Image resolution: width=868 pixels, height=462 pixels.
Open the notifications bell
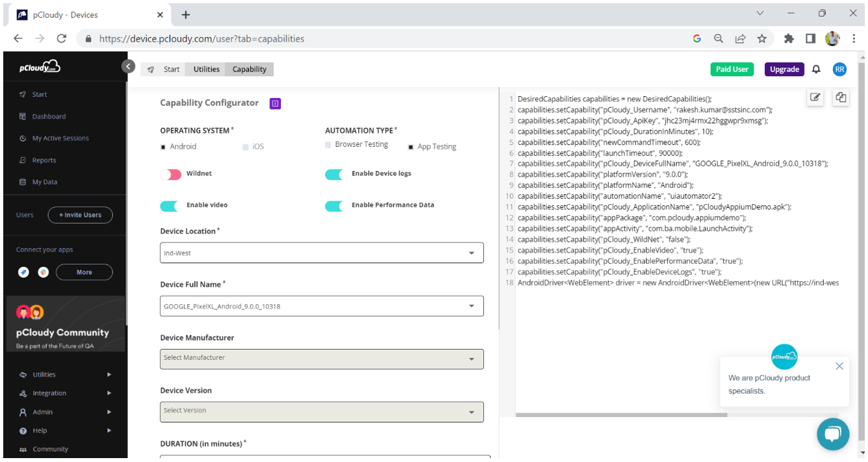click(816, 68)
